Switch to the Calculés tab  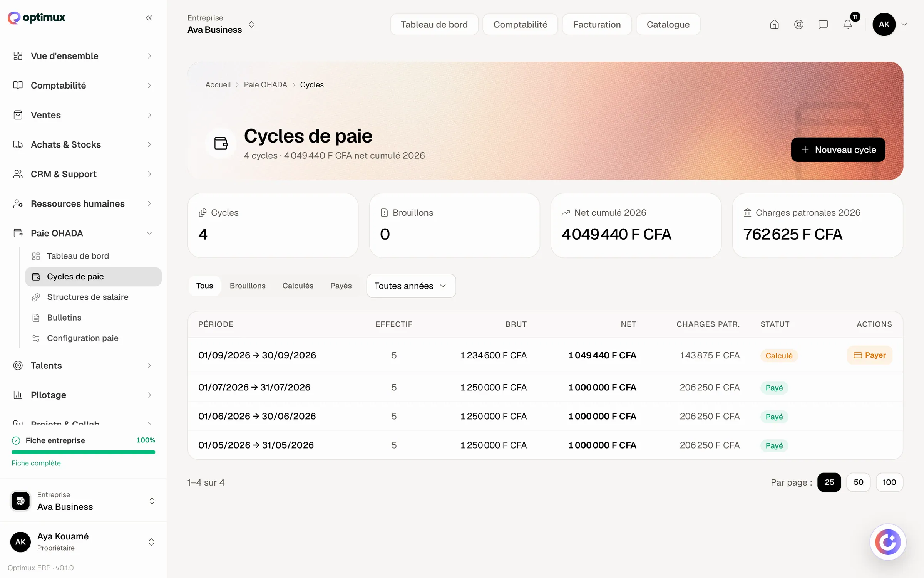pos(298,286)
